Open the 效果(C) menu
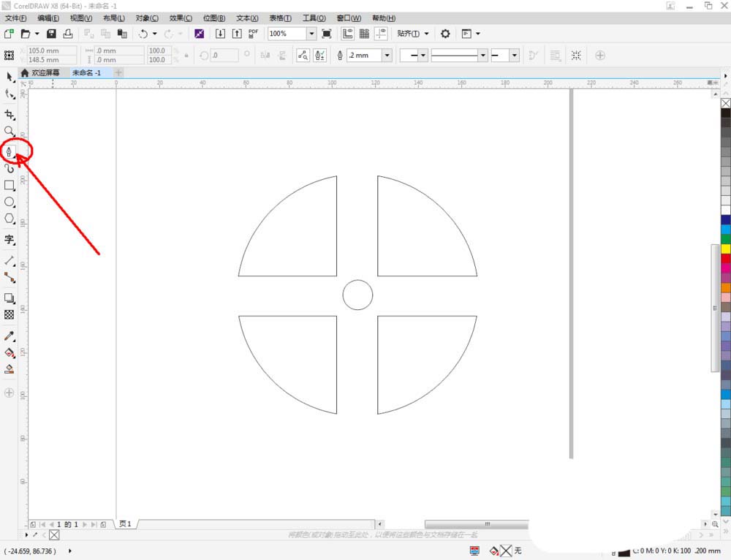The width and height of the screenshot is (731, 560). tap(181, 18)
